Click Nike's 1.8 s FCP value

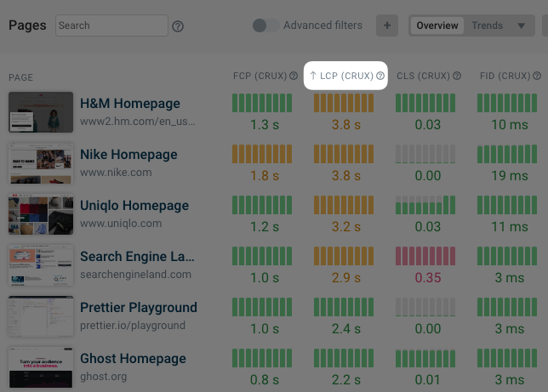coord(265,176)
